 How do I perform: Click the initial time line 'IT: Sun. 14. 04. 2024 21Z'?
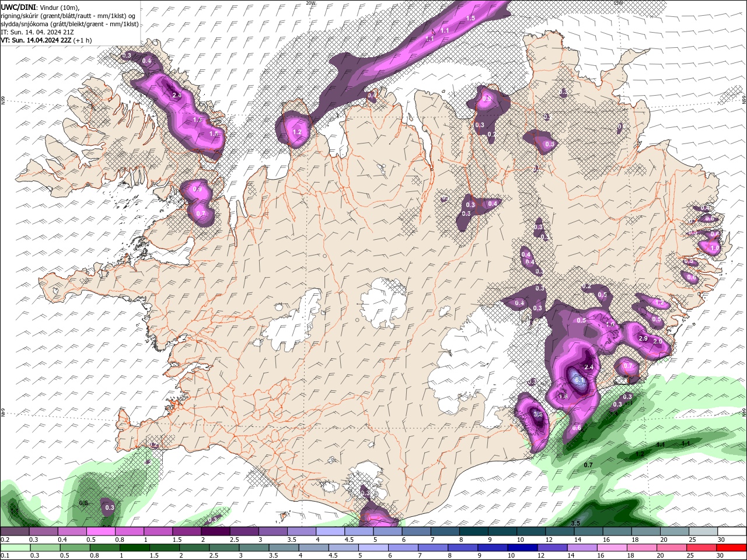pos(36,32)
